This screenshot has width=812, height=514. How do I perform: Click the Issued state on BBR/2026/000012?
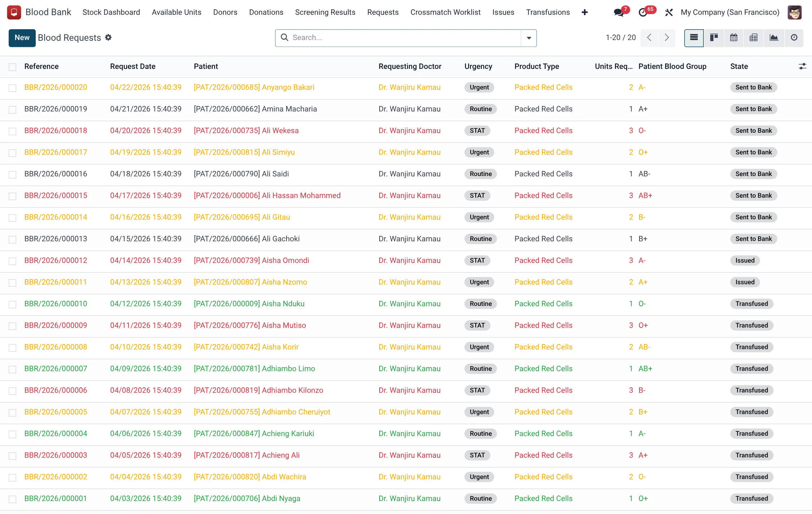click(745, 260)
